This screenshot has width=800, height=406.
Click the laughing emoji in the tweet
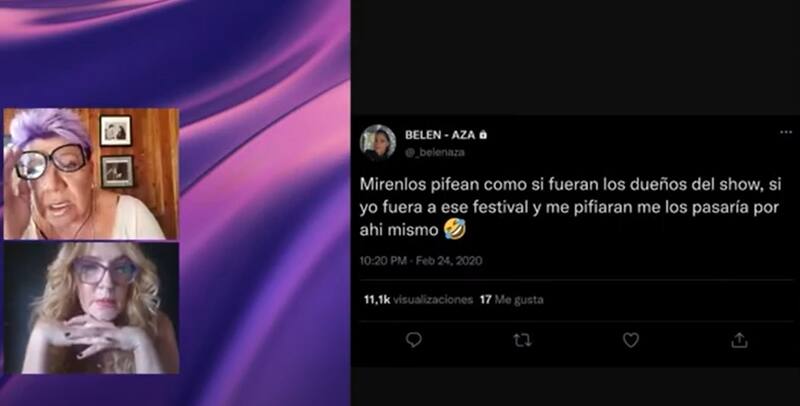455,230
